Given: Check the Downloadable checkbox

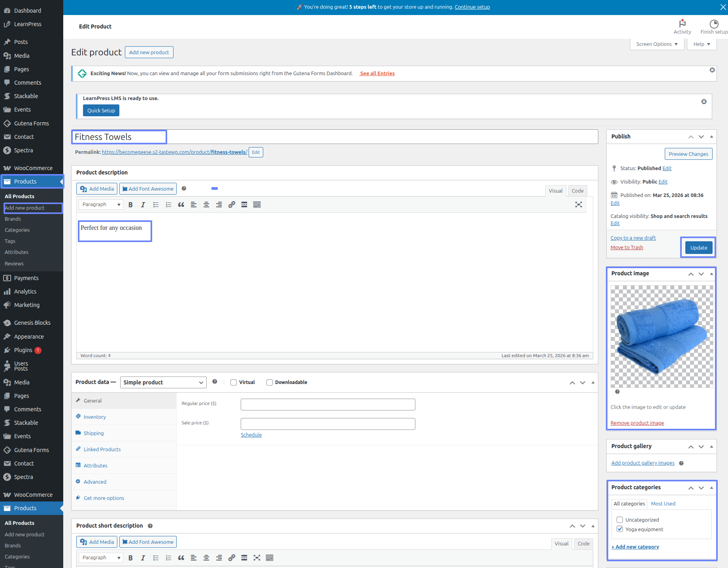Looking at the screenshot, I should [x=270, y=382].
